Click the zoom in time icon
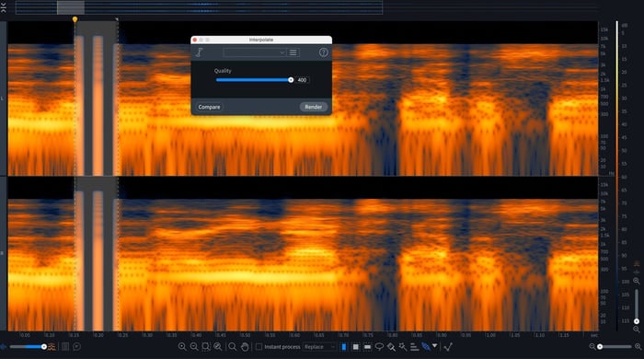 point(182,347)
